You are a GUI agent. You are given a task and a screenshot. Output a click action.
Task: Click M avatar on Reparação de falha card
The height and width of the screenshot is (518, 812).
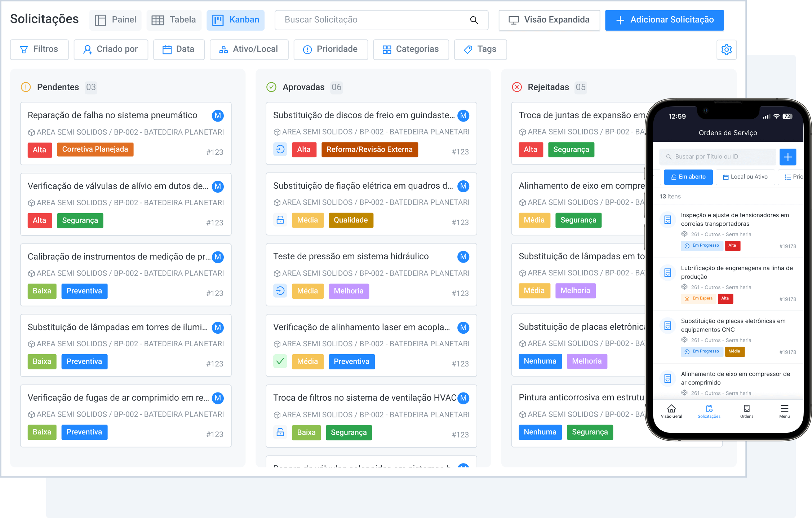218,115
